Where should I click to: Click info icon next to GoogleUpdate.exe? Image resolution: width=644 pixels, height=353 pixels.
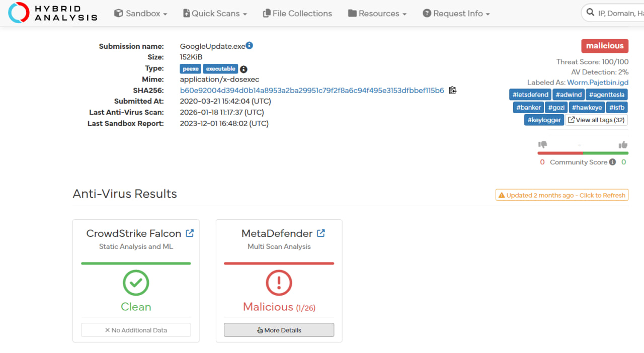pos(249,46)
